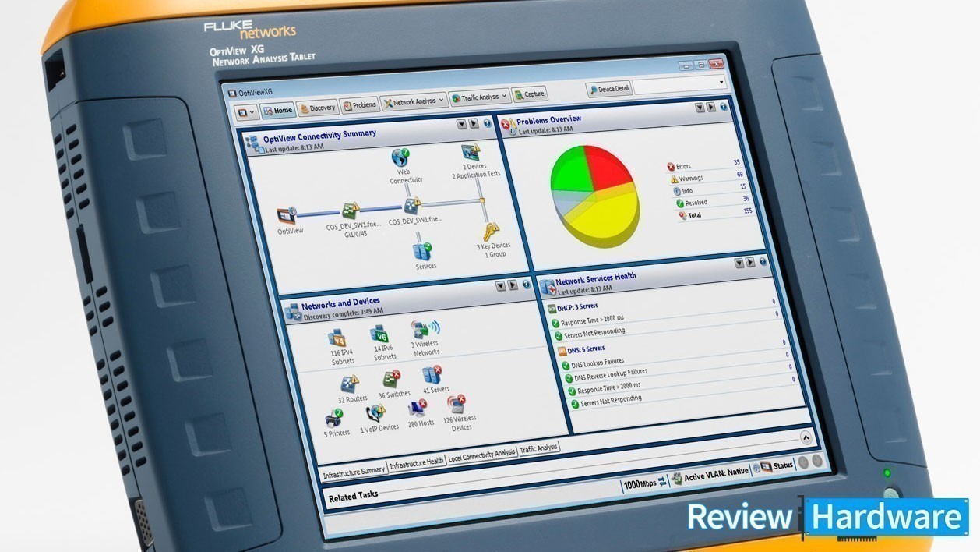
Task: Open down-arrow menu in Connectivity Summary panel
Action: 460,124
